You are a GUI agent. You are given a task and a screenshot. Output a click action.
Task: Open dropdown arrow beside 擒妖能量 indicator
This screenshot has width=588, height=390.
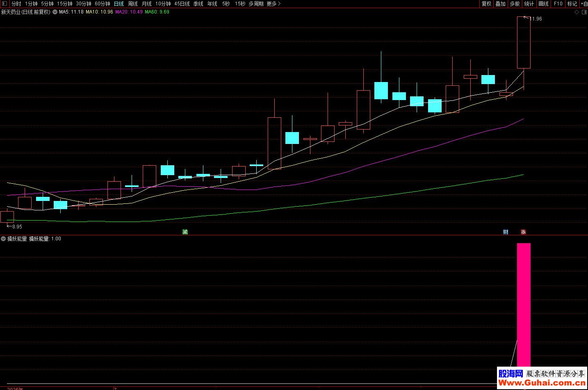tap(3, 239)
